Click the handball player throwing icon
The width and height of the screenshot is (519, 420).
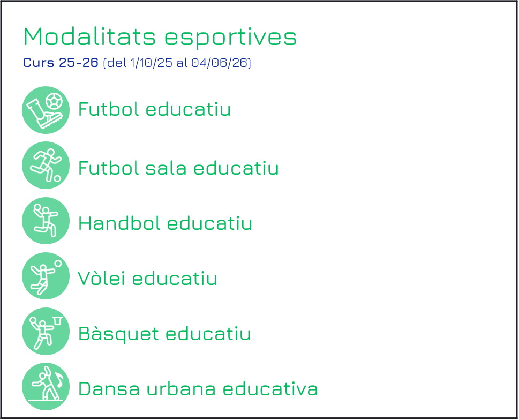tap(46, 221)
